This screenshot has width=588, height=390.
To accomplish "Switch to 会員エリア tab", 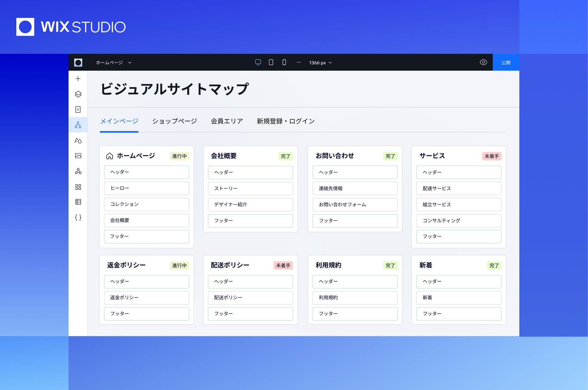I will tap(227, 121).
